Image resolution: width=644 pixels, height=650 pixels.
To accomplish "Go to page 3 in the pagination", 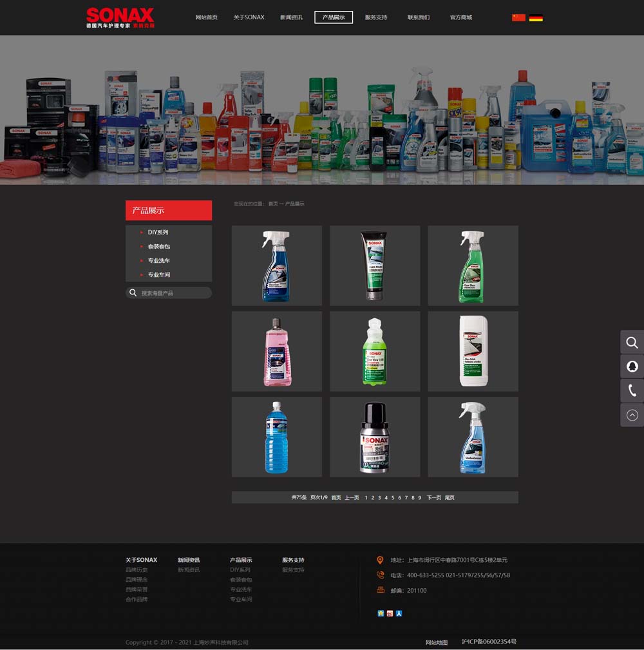I will [379, 497].
